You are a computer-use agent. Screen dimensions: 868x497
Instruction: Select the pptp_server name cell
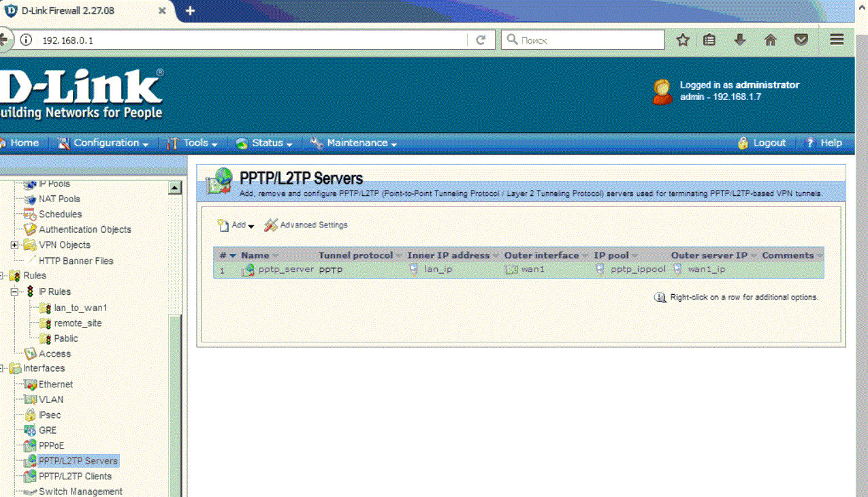(x=286, y=270)
